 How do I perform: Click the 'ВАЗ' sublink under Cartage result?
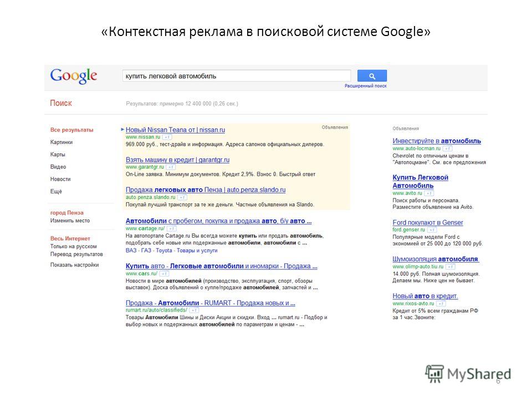(131, 250)
